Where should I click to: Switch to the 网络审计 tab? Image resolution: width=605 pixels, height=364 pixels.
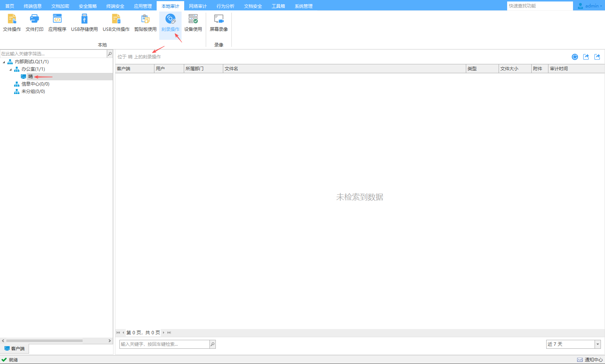click(198, 6)
